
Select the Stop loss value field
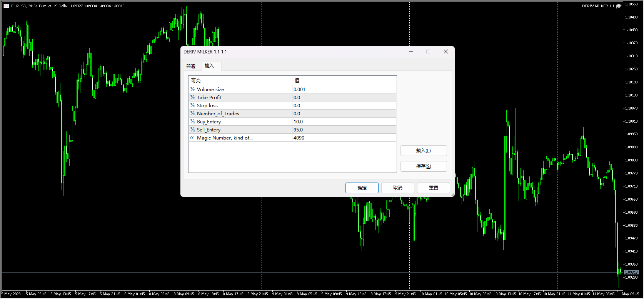point(344,105)
